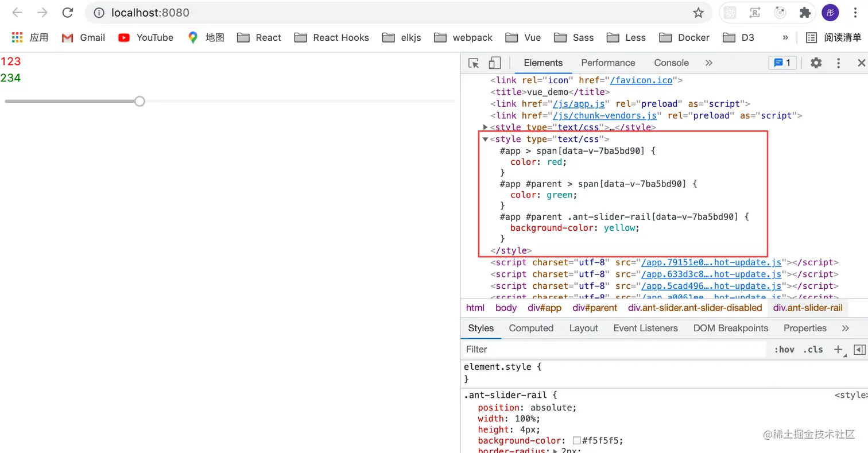Open the apps grid bookmark
868x453 pixels.
(30, 37)
